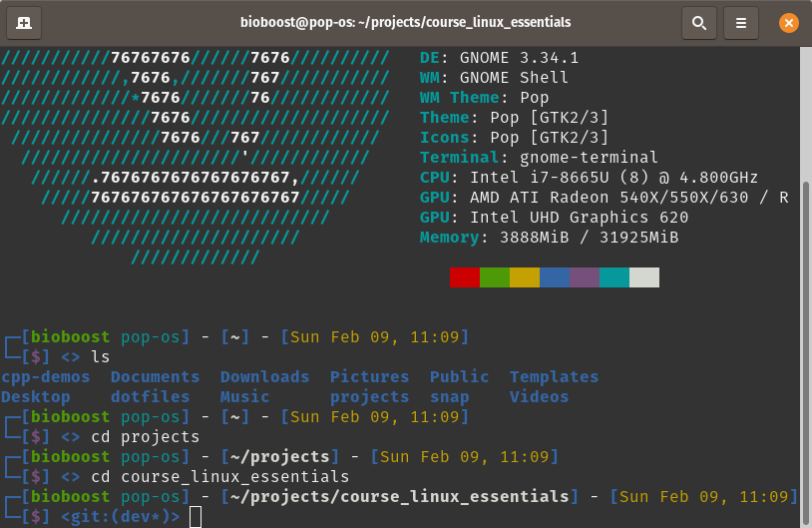Click the 'DE: GNOME 3.34.1' line
This screenshot has height=528, width=812.
[499, 58]
